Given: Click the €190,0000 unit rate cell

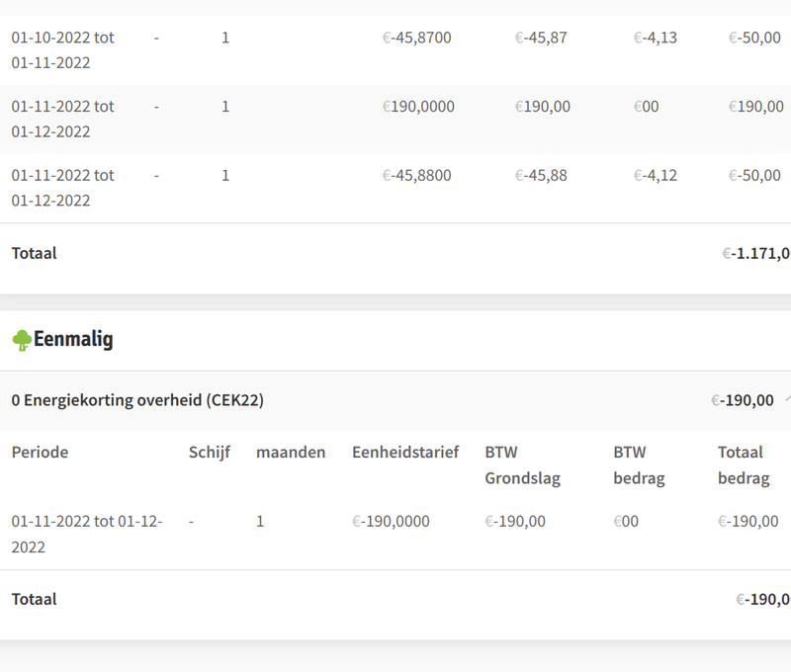Looking at the screenshot, I should tap(418, 107).
